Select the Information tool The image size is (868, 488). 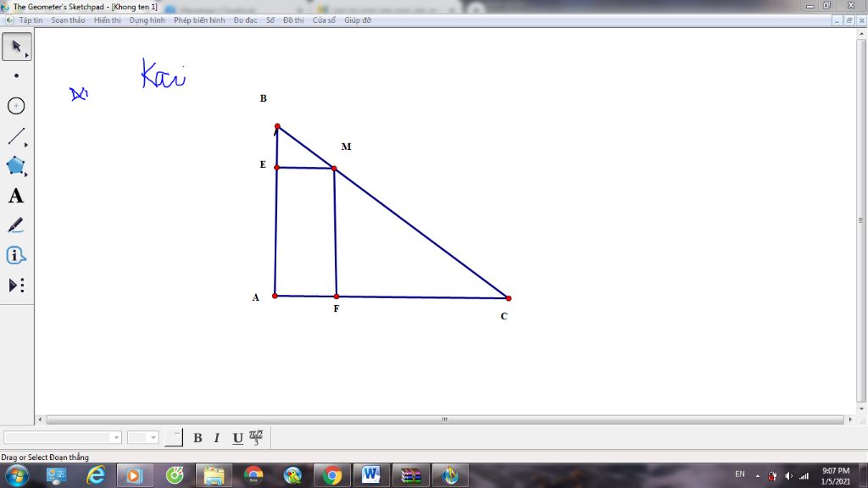click(x=17, y=255)
